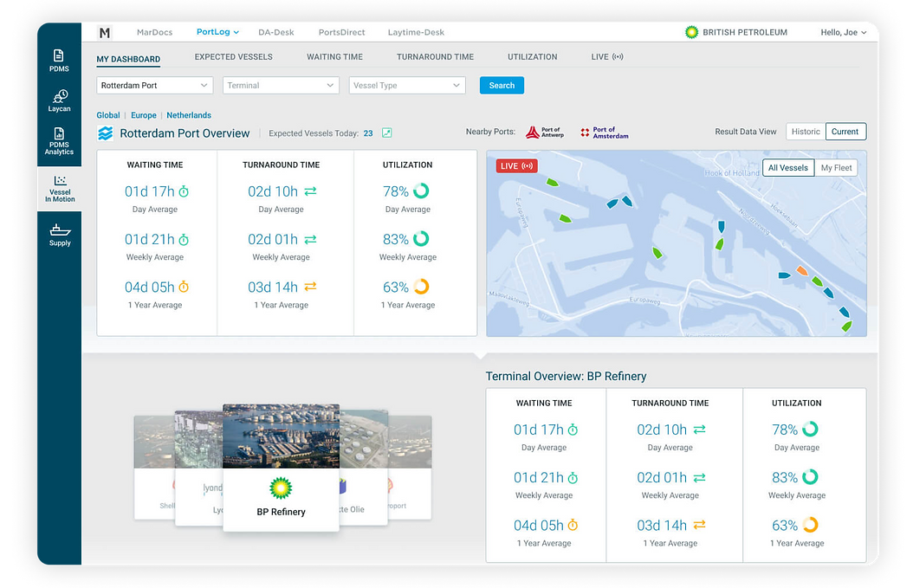Switch to the Utilization tab

coord(533,57)
